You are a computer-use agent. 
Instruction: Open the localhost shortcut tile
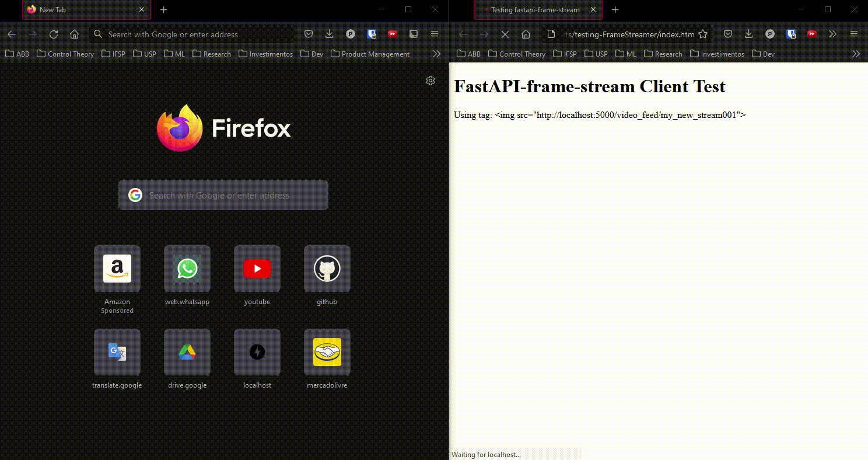(x=257, y=352)
